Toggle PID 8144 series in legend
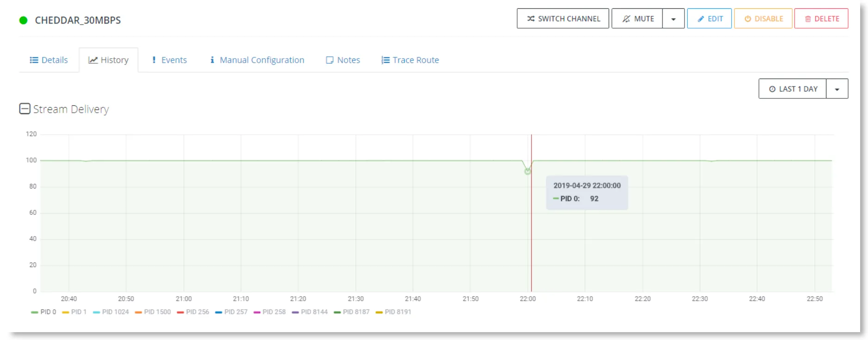This screenshot has width=868, height=340. click(x=310, y=312)
